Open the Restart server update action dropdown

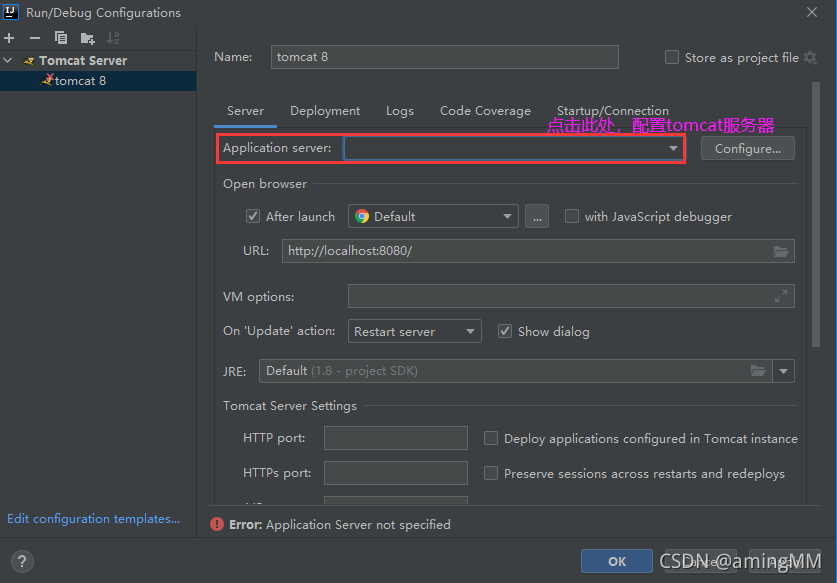(x=414, y=331)
